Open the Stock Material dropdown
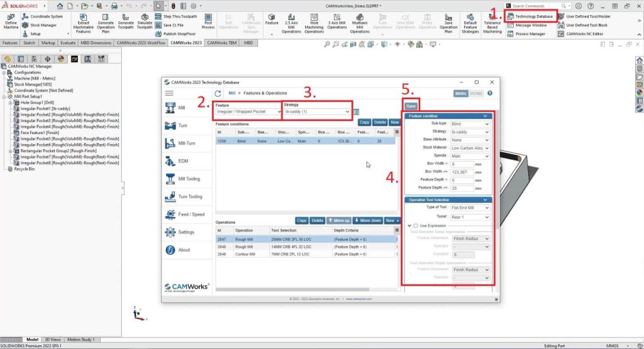The image size is (644, 349). tap(470, 148)
